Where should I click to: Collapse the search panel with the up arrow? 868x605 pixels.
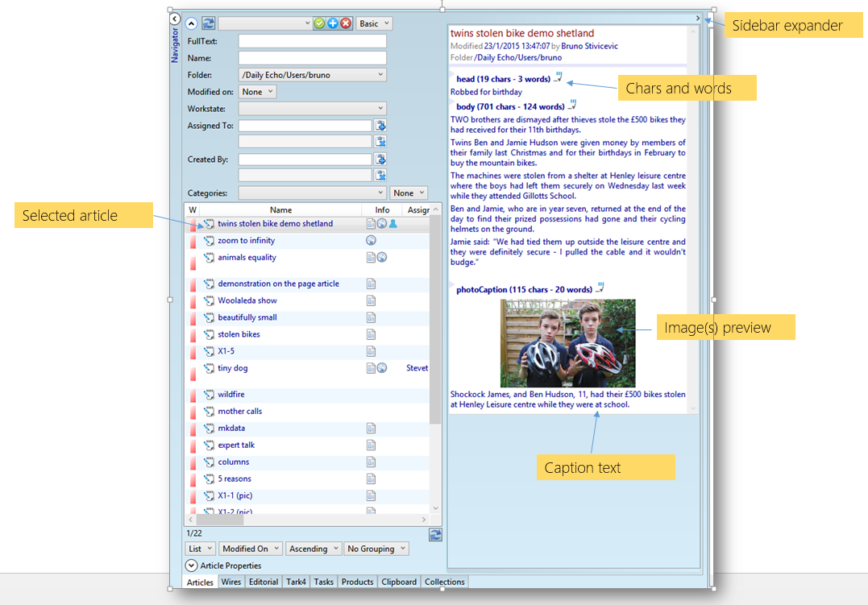click(x=191, y=23)
